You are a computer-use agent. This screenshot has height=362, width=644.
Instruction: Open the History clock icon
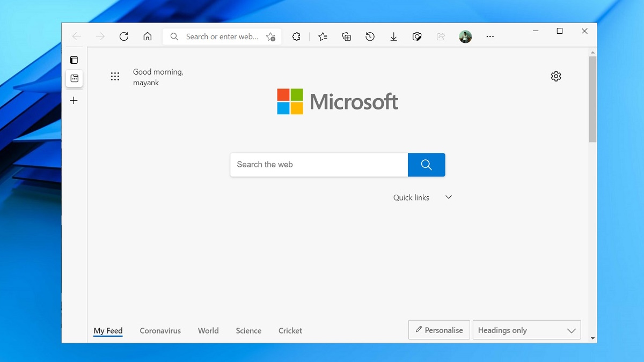(370, 36)
